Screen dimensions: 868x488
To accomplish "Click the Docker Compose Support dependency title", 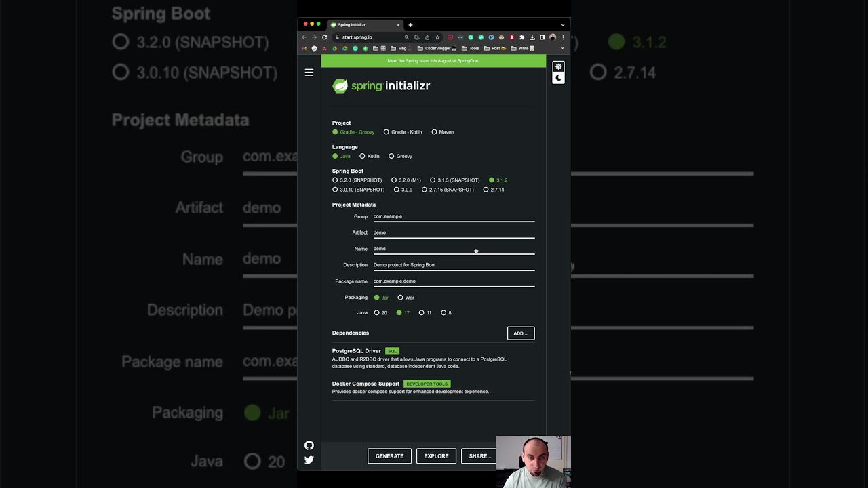I will (x=366, y=384).
